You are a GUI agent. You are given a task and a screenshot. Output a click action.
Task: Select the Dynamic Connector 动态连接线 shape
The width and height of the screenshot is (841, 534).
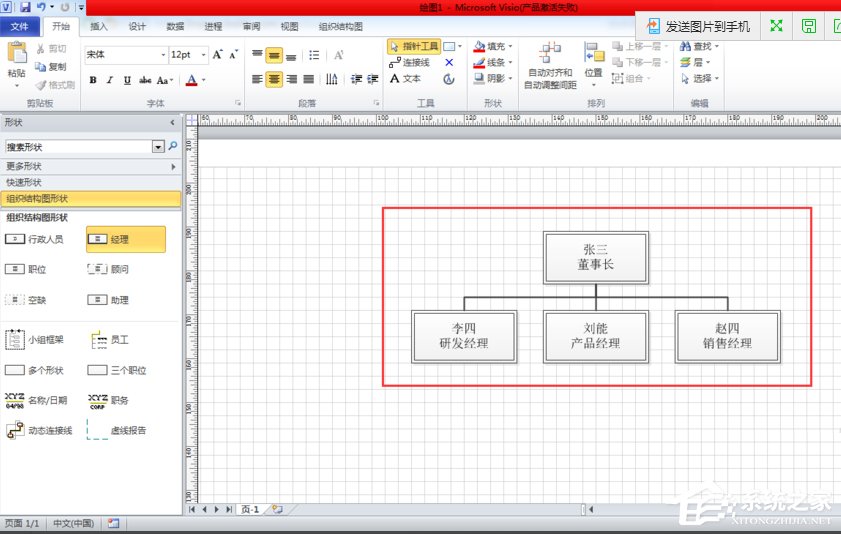click(39, 430)
